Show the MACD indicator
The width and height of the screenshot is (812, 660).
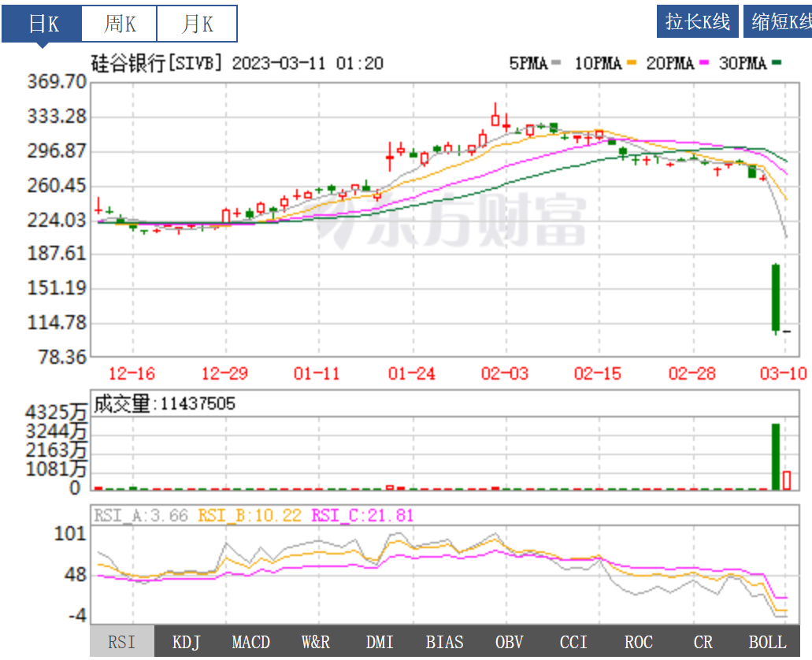(251, 643)
